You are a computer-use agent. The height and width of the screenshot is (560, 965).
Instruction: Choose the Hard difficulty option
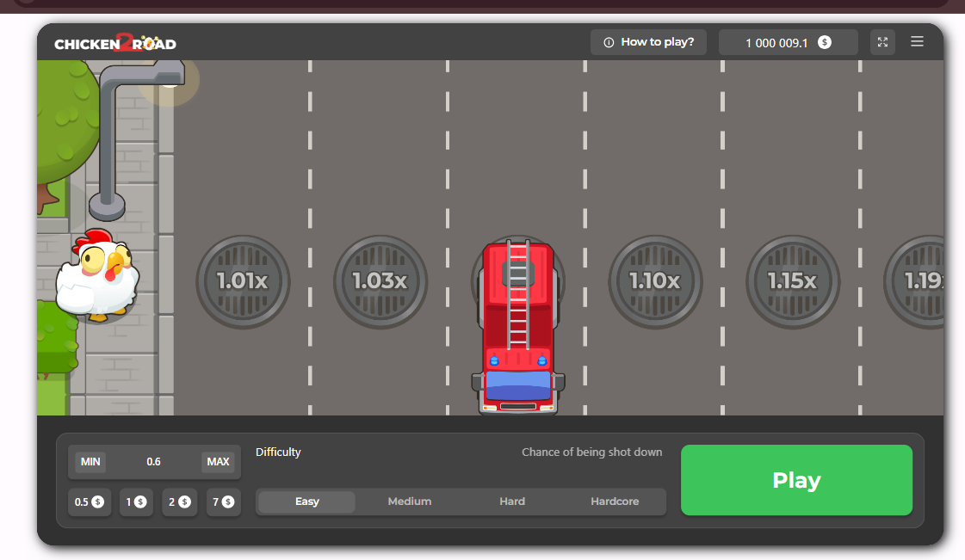click(x=512, y=502)
